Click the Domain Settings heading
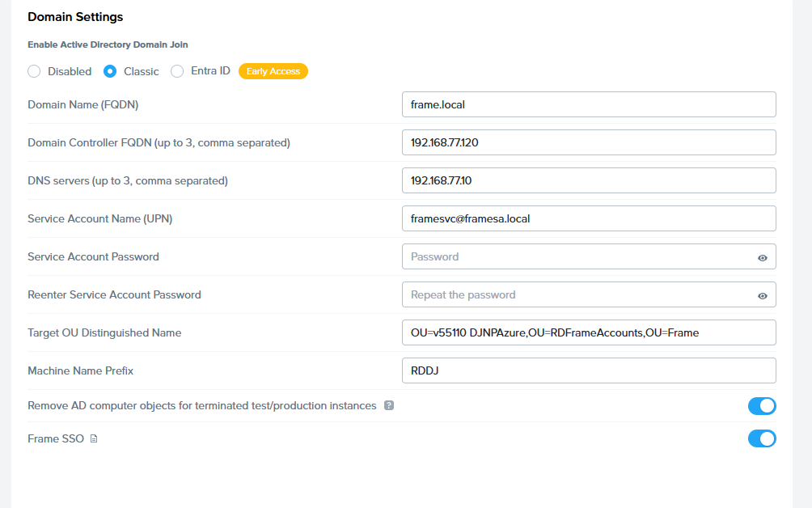 click(x=75, y=16)
